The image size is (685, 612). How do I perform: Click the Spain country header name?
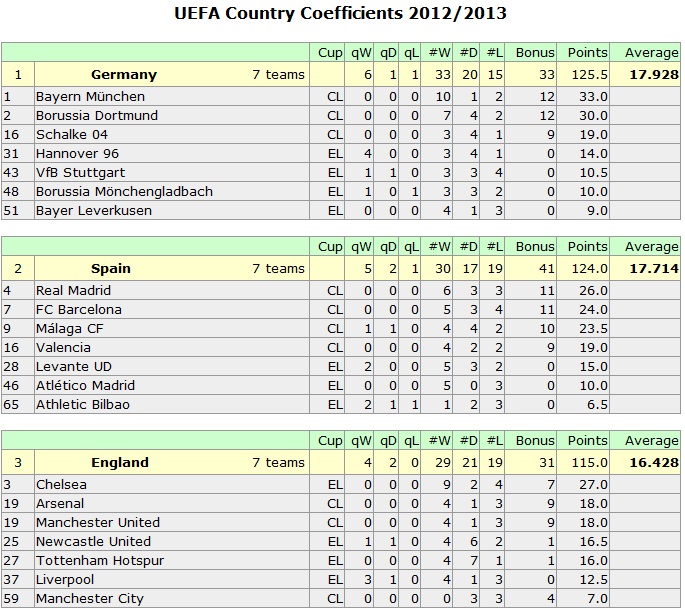(x=111, y=269)
